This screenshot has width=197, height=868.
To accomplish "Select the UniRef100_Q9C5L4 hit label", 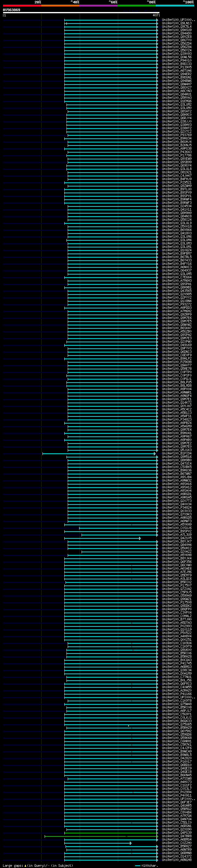I will [177, 26].
